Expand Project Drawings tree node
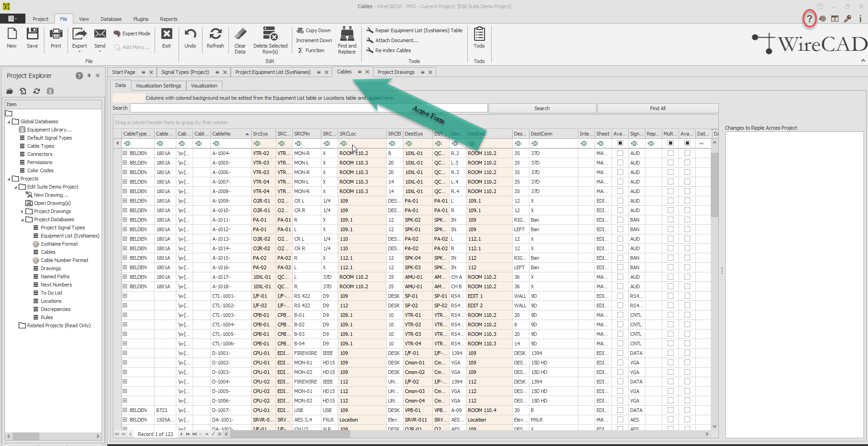Screen dimensions: 868x446 click(x=22, y=212)
